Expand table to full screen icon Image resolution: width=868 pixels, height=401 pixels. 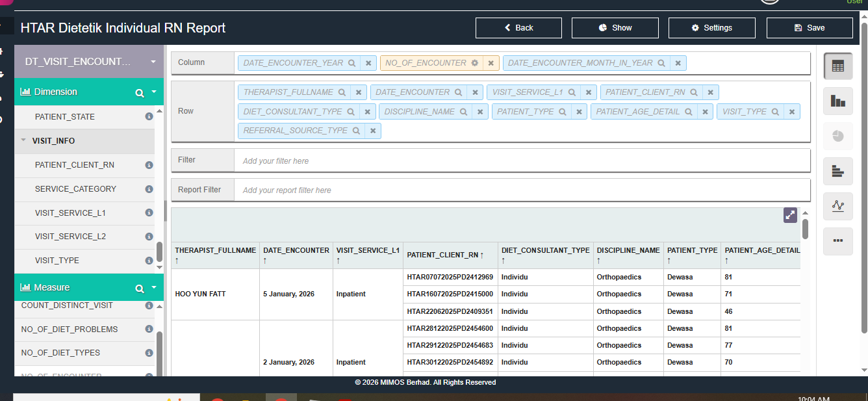point(790,215)
